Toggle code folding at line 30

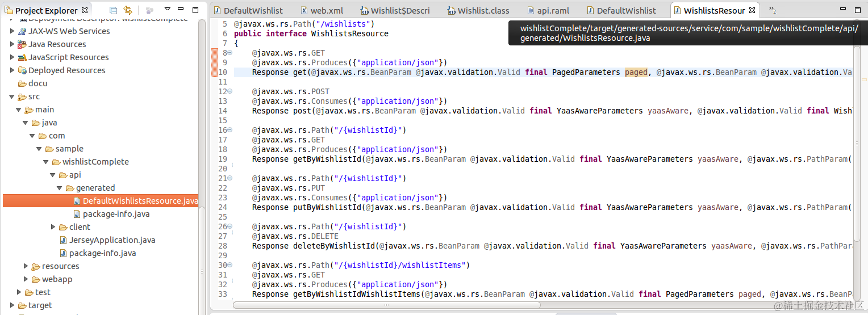(x=229, y=265)
